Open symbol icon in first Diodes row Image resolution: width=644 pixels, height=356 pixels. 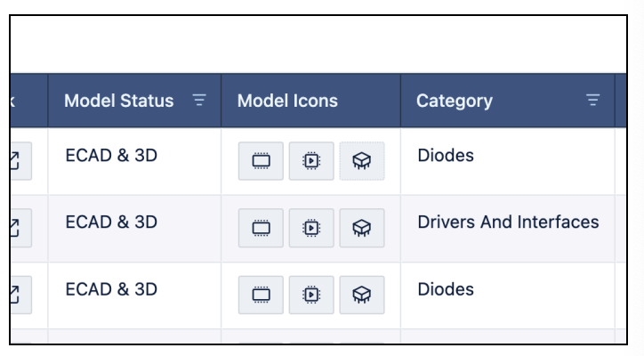261,161
